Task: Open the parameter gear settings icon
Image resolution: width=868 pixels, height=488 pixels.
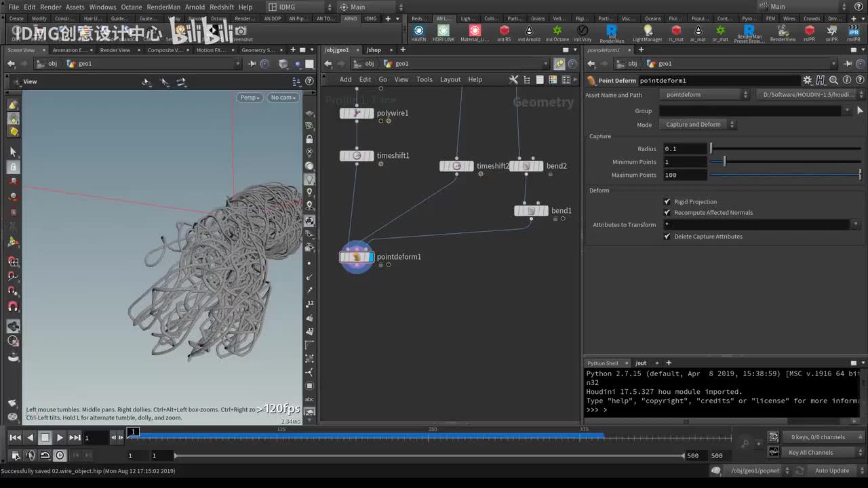Action: 807,81
